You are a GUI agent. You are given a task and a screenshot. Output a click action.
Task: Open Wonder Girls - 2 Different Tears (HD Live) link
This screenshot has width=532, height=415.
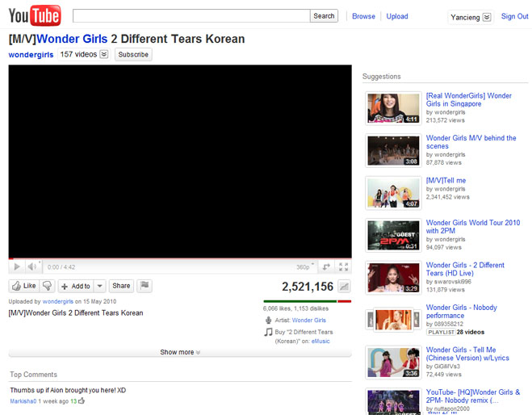465,269
